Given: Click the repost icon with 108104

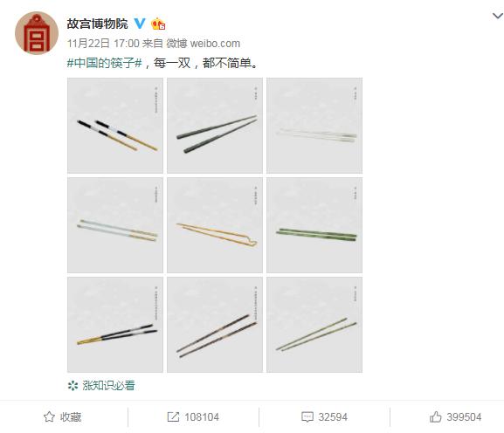Looking at the screenshot, I should click(173, 417).
